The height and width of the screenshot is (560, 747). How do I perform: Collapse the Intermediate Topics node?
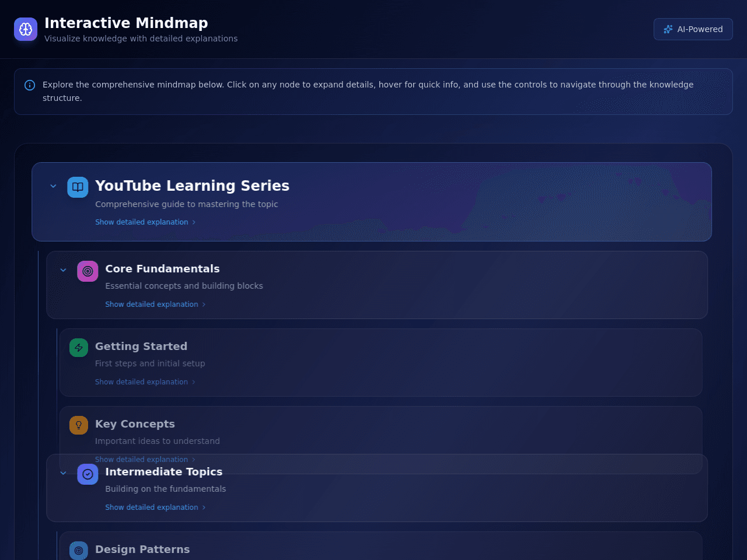(63, 473)
